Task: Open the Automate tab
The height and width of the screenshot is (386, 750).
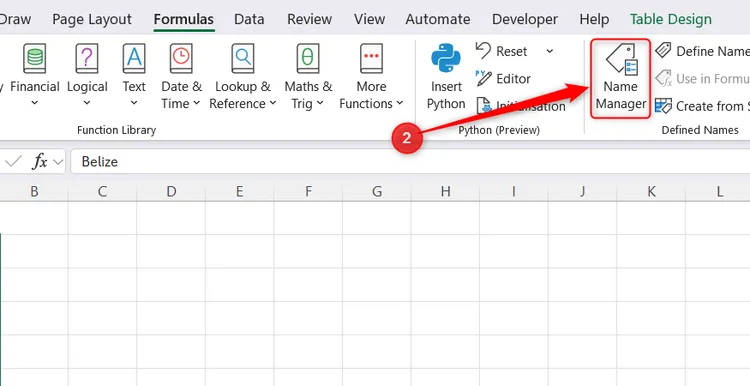Action: [438, 19]
